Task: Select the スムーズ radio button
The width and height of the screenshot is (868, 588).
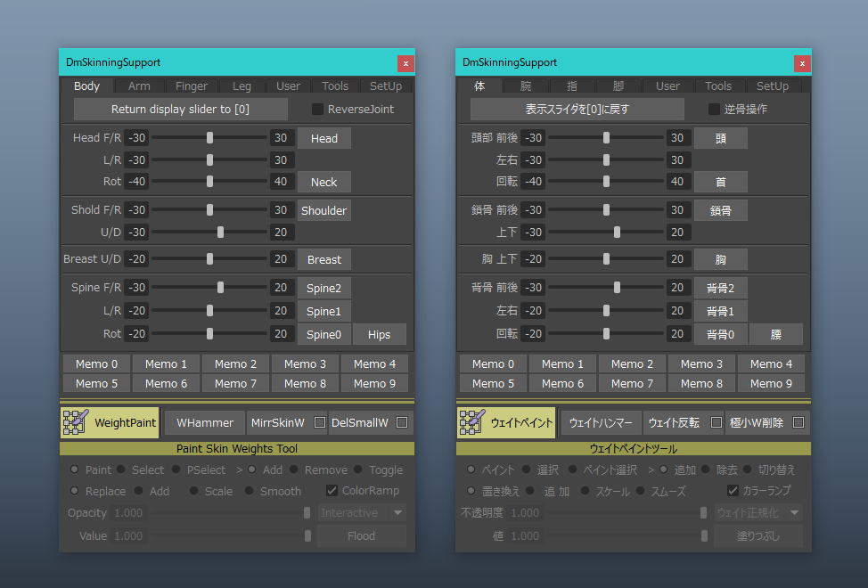Action: point(641,491)
